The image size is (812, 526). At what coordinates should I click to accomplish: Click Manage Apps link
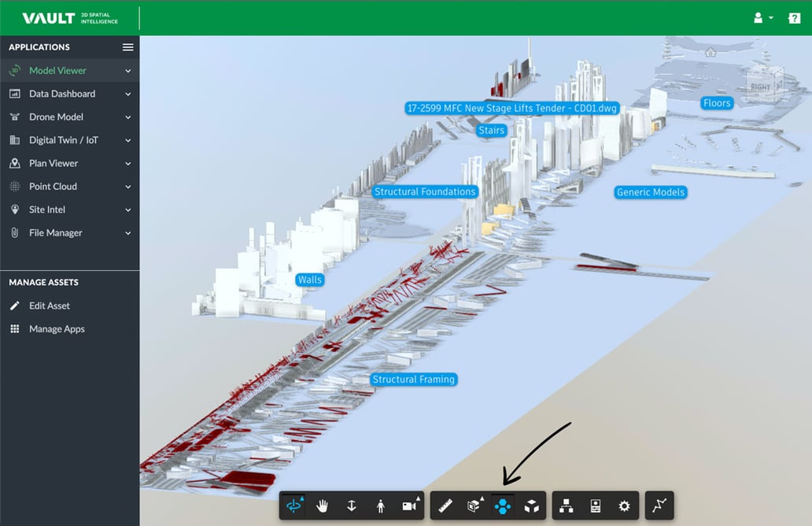(57, 329)
